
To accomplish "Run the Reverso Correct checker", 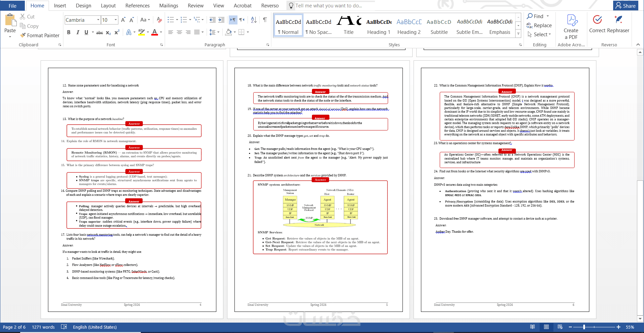I will tap(597, 23).
